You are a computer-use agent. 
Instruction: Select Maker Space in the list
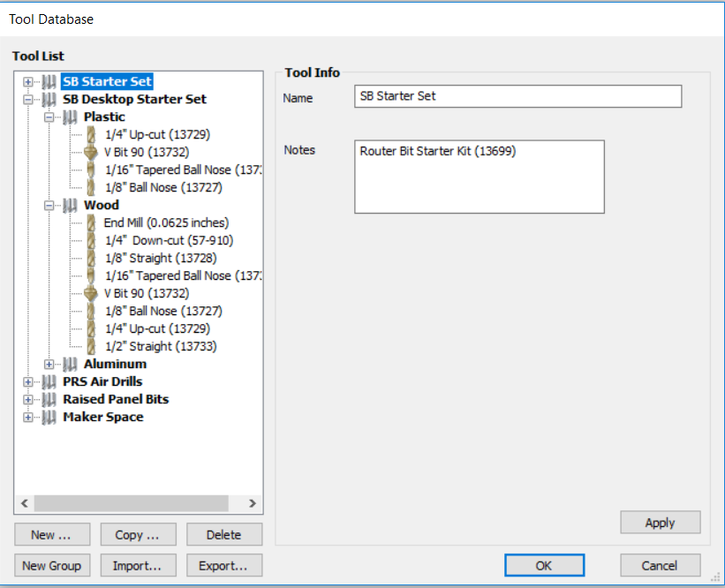[103, 417]
